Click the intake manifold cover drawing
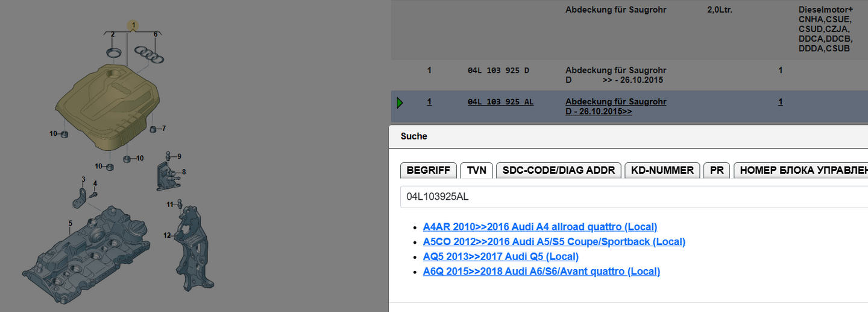This screenshot has width=868, height=312. point(107,106)
